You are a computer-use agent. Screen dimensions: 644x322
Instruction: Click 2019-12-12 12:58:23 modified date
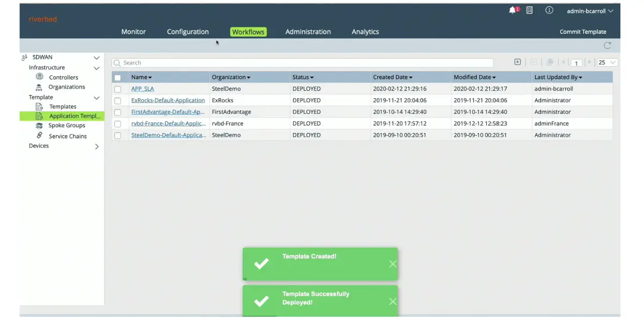(480, 123)
